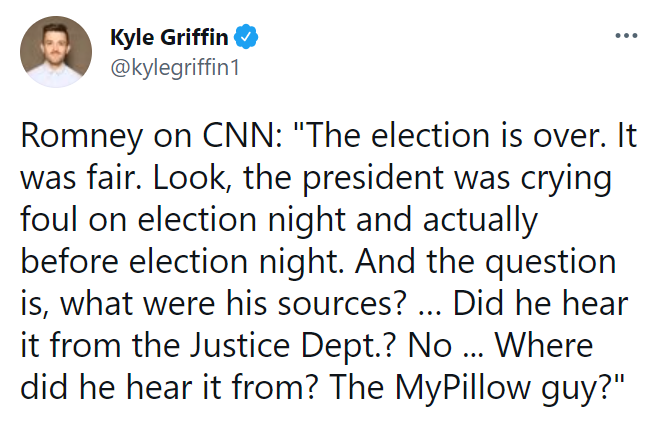Image resolution: width=661 pixels, height=426 pixels.
Task: Click the Kyle Griffin display name
Action: coord(169,37)
